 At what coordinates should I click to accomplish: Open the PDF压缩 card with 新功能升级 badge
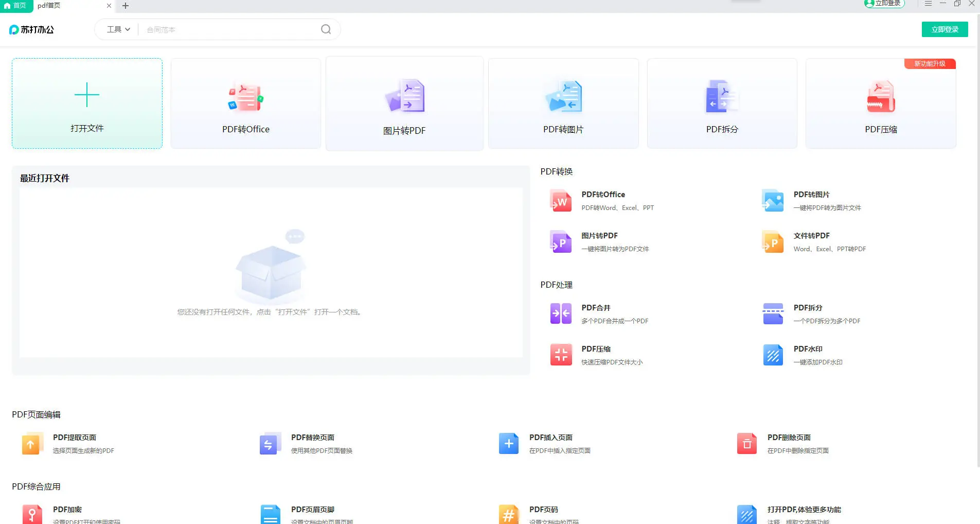pos(881,103)
